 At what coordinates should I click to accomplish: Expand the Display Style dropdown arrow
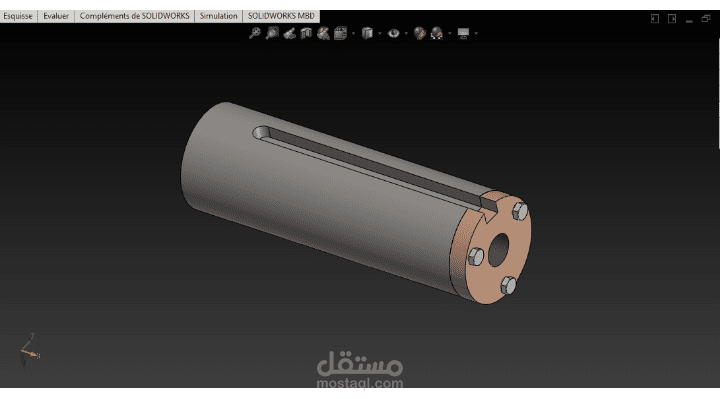[380, 33]
